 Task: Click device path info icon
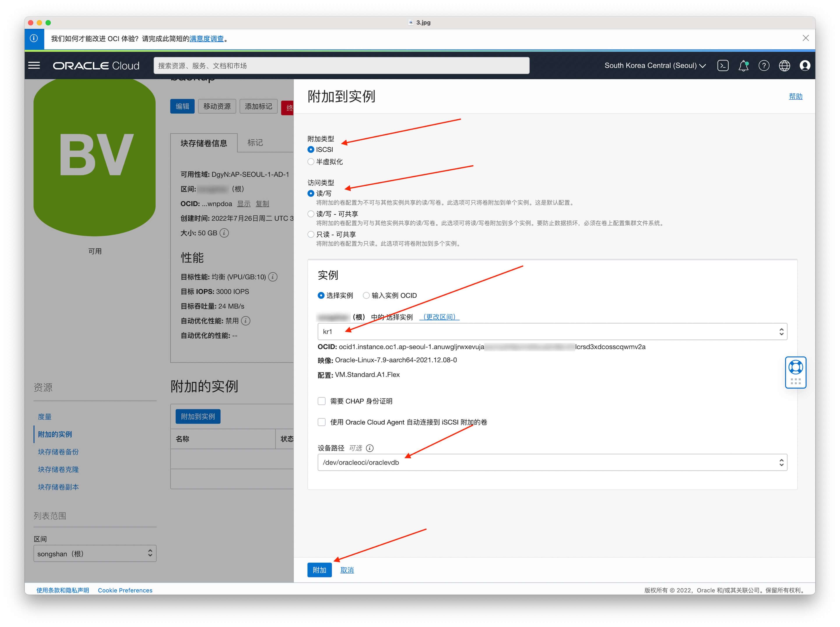(369, 448)
